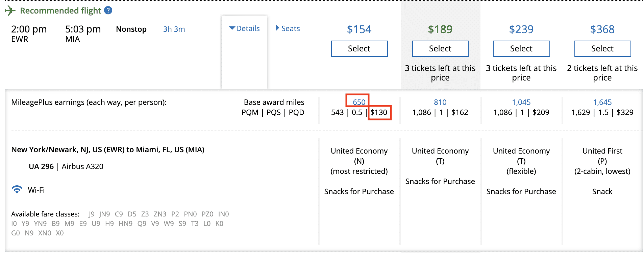644x253 pixels.
Task: Click the $368 price link
Action: click(x=602, y=29)
